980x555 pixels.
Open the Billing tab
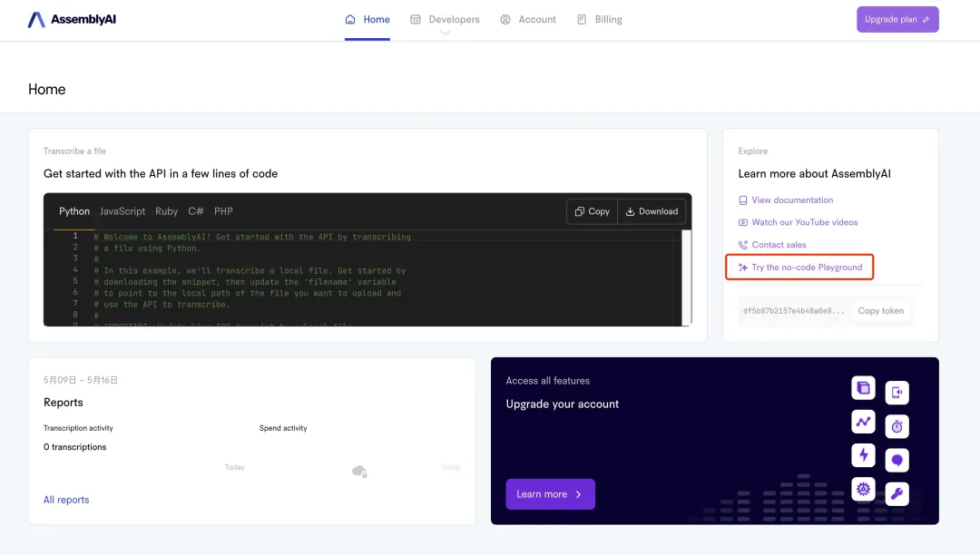(x=600, y=19)
